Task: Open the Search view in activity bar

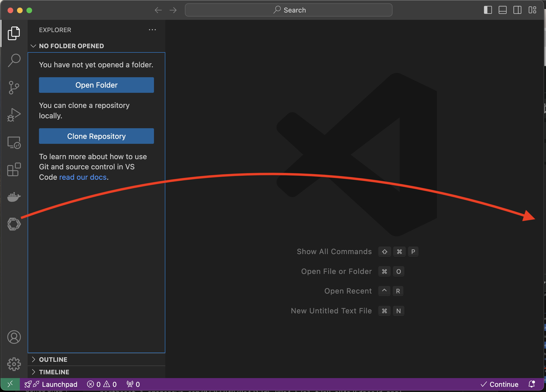Action: (x=14, y=60)
